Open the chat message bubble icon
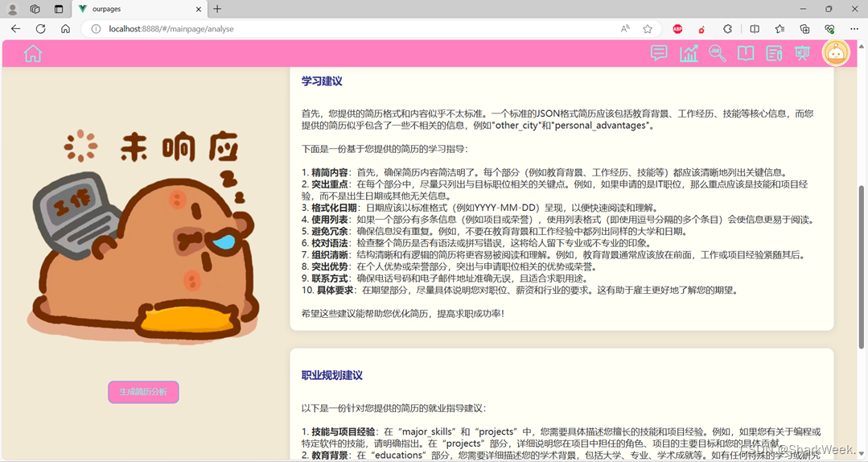Viewport: 868px width, 462px height. [x=659, y=53]
